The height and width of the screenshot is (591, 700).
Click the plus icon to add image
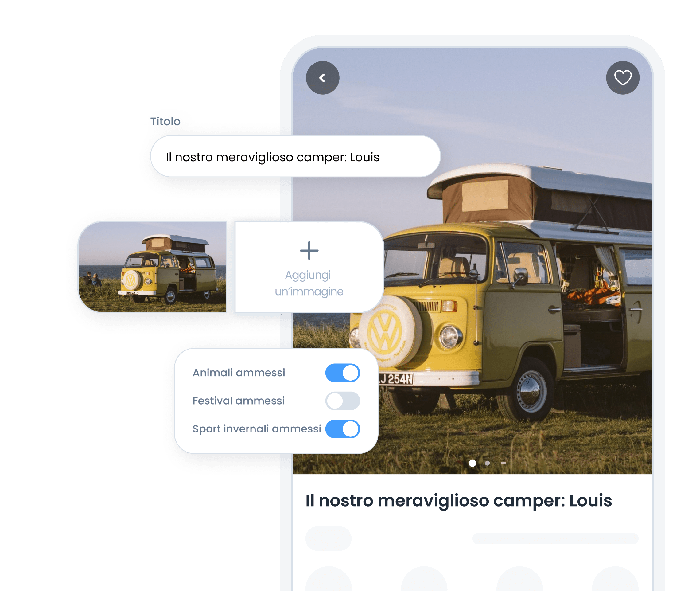click(309, 251)
